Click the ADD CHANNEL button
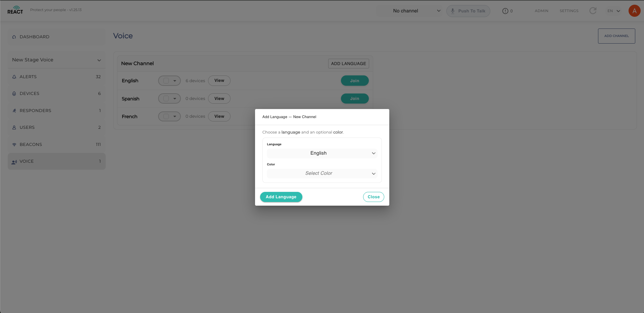Screen dimensions: 644x313 point(616,36)
